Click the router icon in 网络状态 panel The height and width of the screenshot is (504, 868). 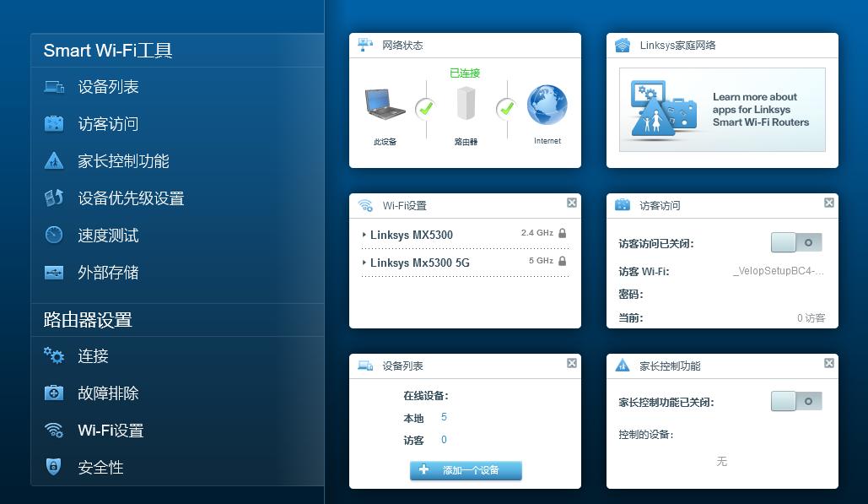[x=466, y=106]
